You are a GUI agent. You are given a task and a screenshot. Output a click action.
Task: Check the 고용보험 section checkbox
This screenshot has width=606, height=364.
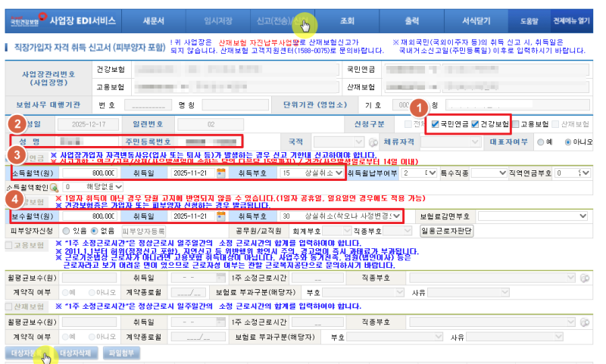[x=9, y=245]
